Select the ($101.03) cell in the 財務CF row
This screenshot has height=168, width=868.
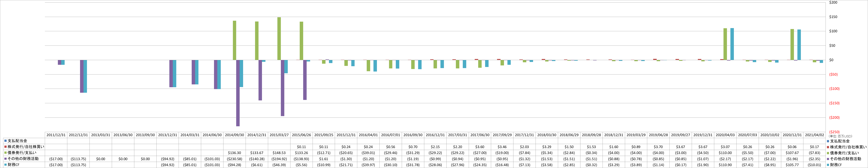[212, 165]
